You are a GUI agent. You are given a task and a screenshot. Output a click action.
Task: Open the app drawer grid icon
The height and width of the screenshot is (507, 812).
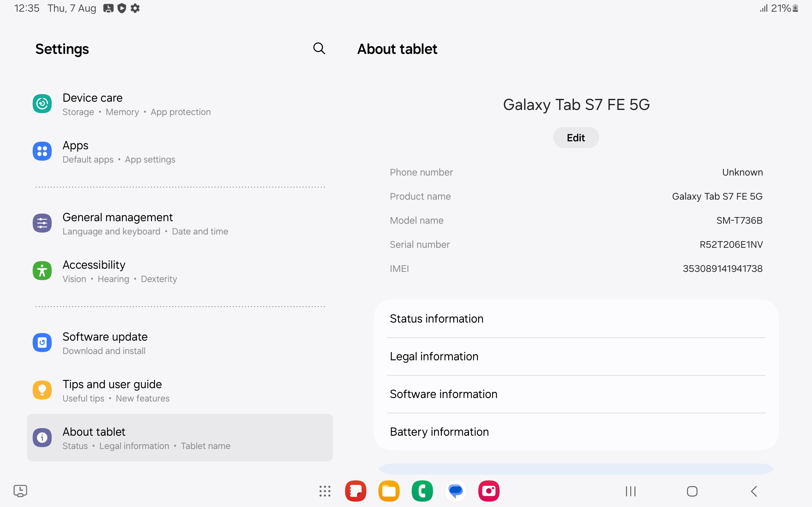pos(324,491)
